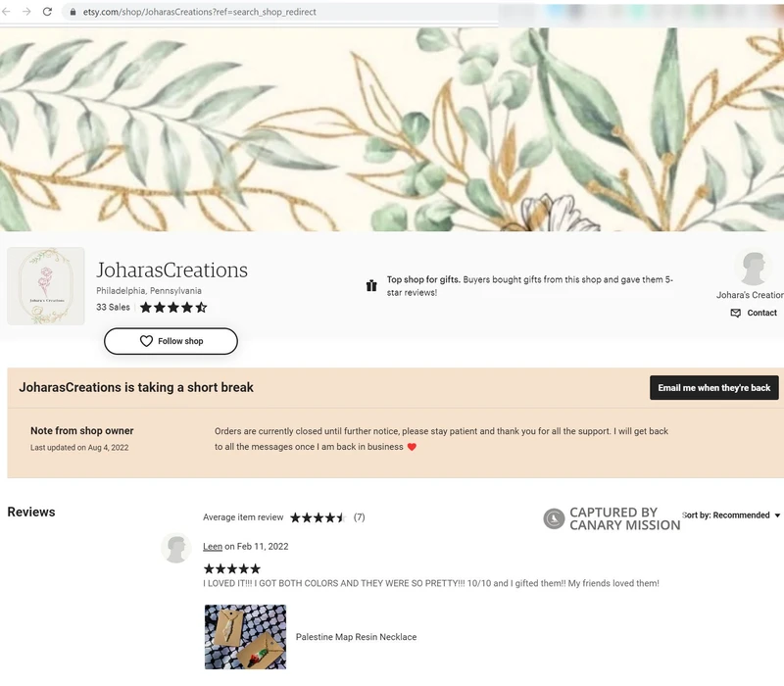The image size is (784, 686).
Task: Open the Palestine Map Resin Necklace listing
Action: click(356, 637)
